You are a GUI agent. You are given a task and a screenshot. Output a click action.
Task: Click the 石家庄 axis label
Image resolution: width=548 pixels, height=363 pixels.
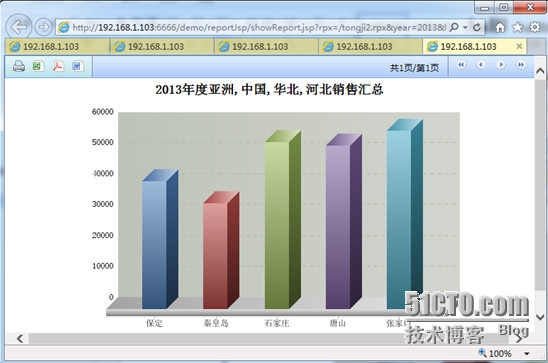click(x=277, y=323)
